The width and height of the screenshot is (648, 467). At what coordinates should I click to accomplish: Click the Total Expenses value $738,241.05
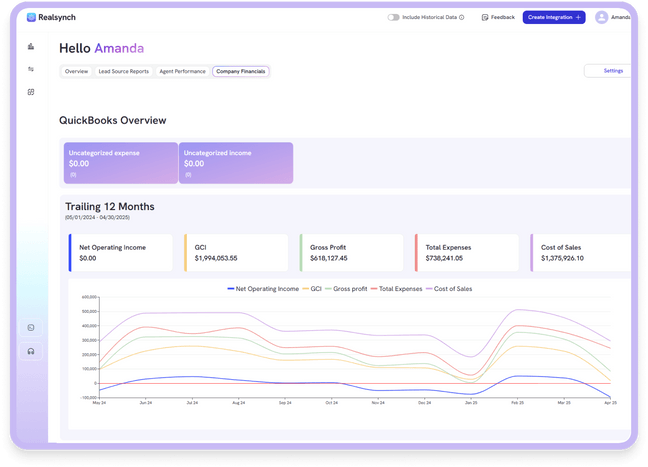[444, 258]
